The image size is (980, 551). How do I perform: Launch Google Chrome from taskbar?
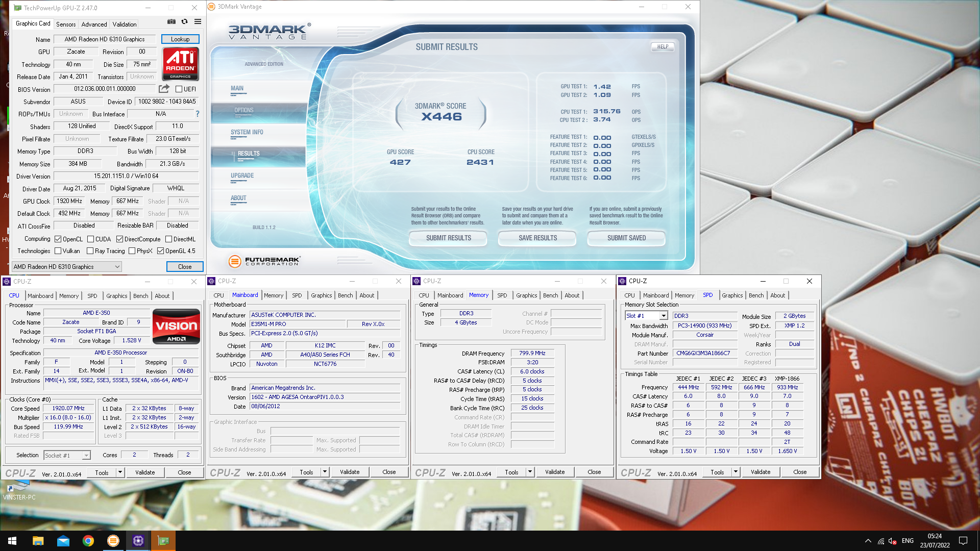(88, 541)
